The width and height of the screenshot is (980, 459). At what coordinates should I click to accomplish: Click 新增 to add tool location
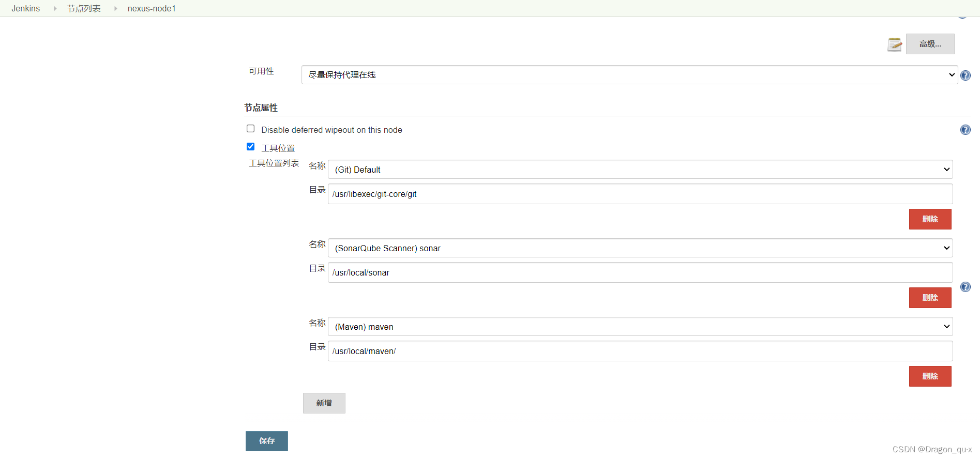point(324,403)
